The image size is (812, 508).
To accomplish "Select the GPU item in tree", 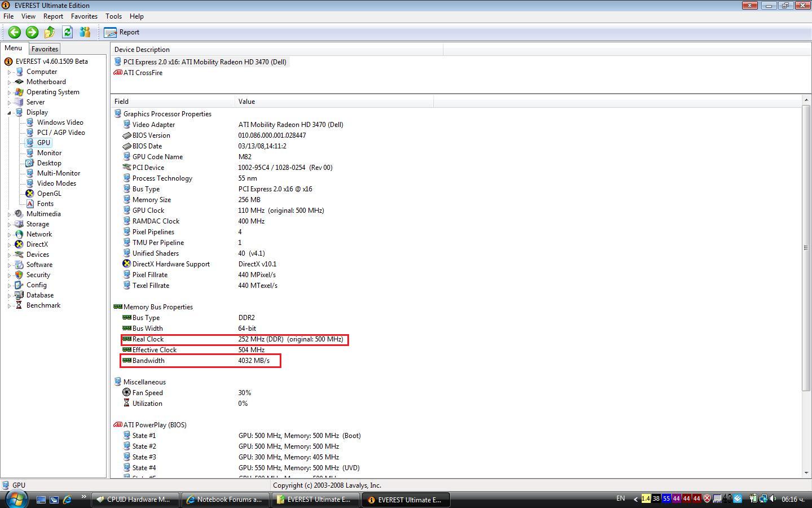I will tap(43, 143).
